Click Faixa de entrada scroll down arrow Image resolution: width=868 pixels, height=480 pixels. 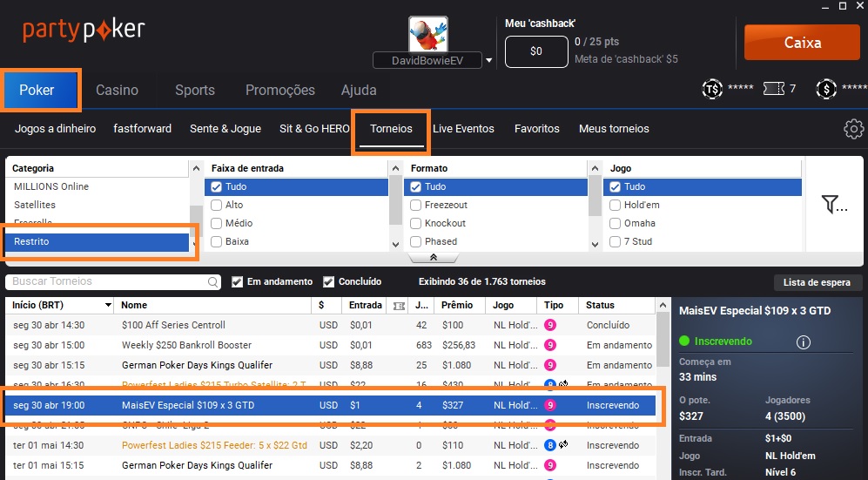click(x=395, y=244)
